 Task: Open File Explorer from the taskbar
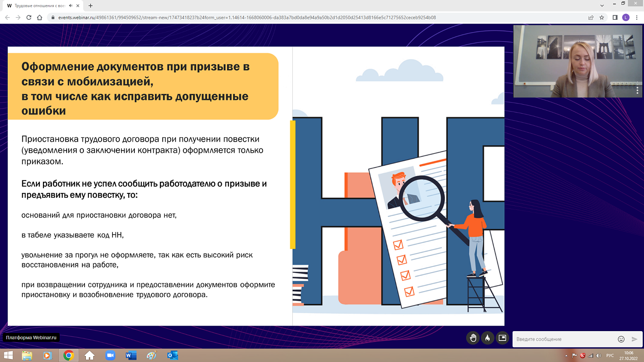(x=27, y=355)
